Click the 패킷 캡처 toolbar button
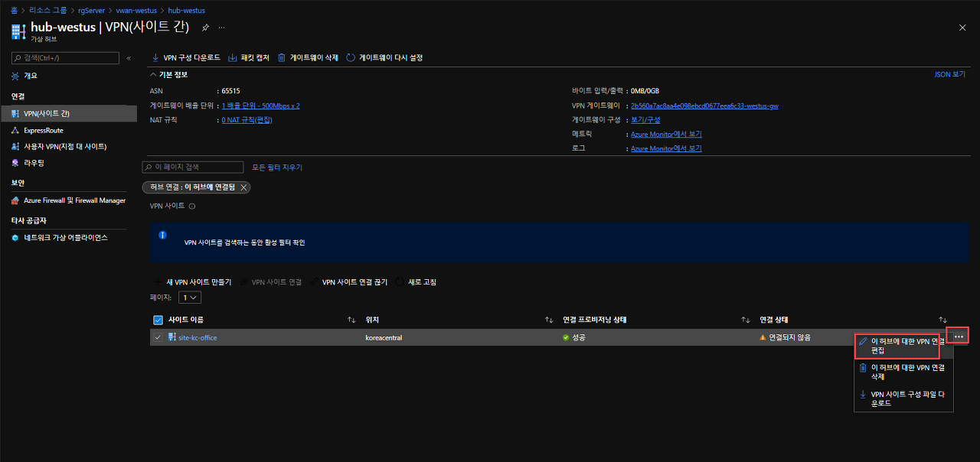Screen dimensions: 980x462 click(249, 57)
